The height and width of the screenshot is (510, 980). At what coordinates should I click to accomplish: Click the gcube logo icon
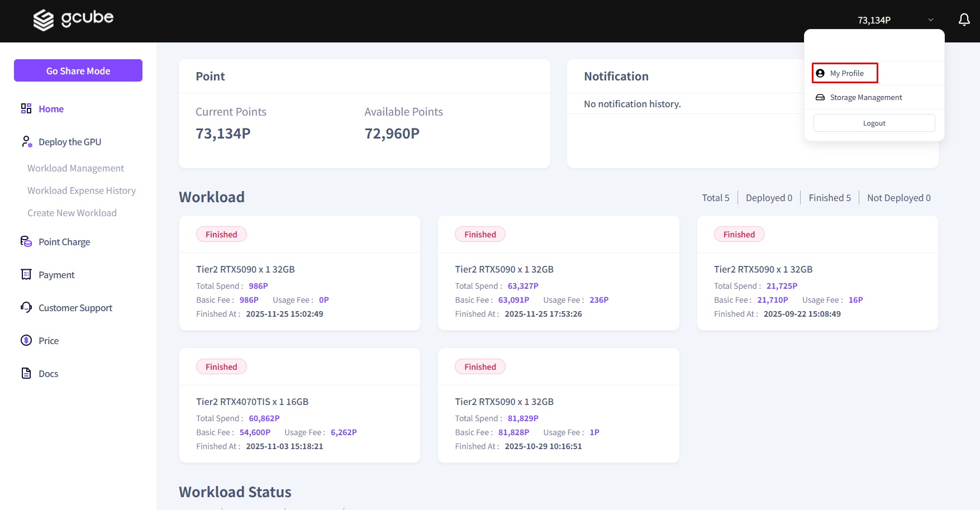pyautogui.click(x=44, y=20)
